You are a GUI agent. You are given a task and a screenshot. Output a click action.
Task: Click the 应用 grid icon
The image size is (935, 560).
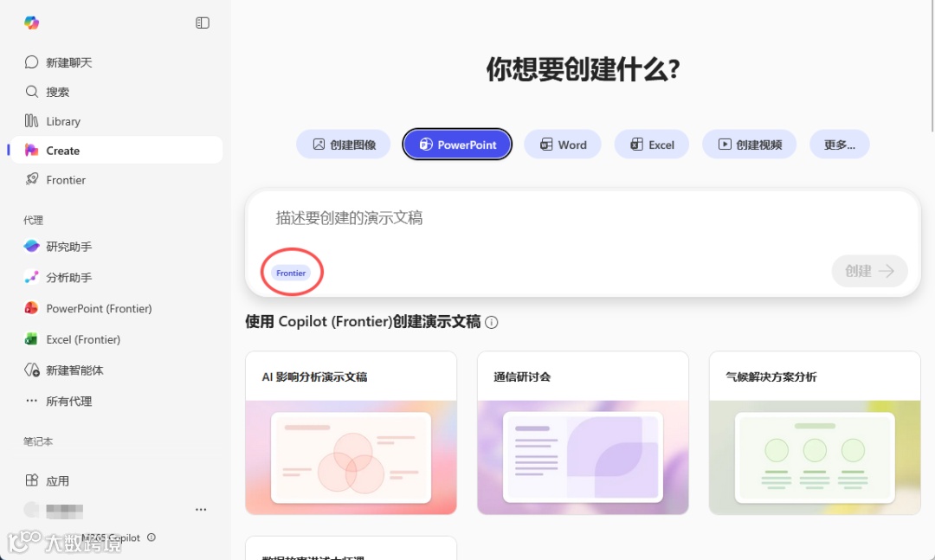click(x=32, y=480)
